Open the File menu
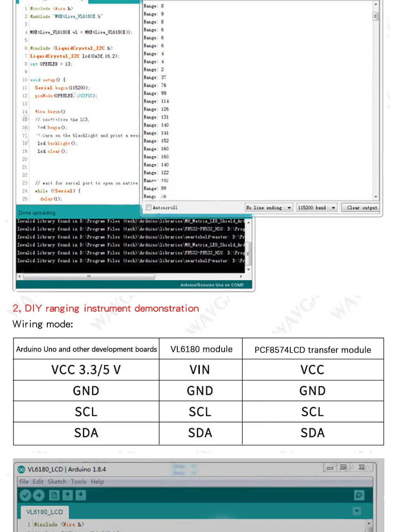 (x=24, y=482)
